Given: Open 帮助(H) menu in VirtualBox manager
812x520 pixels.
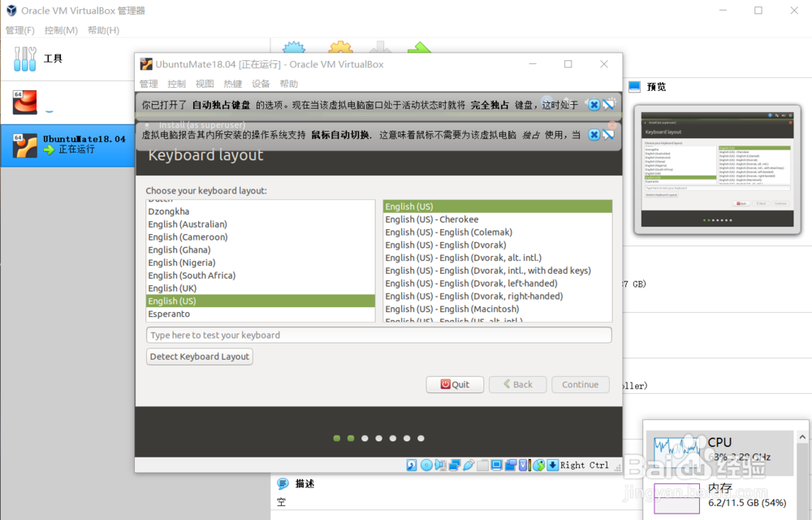Looking at the screenshot, I should click(x=104, y=30).
